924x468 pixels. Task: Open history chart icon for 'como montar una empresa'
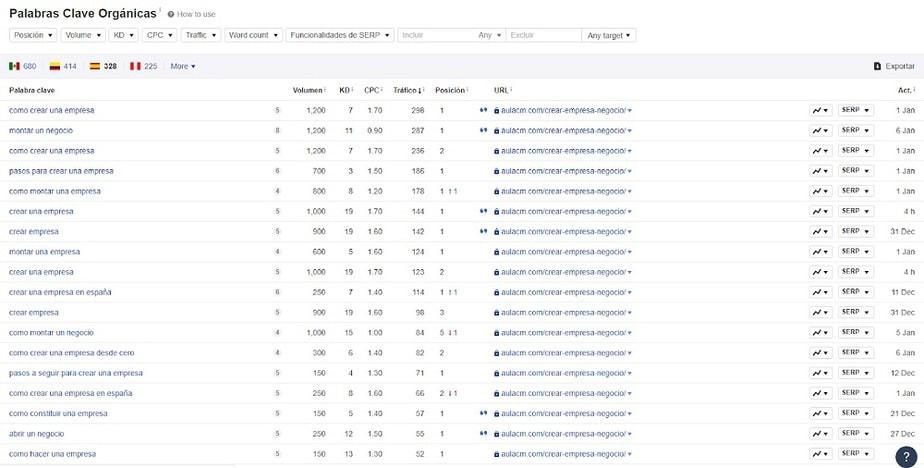[x=820, y=192]
